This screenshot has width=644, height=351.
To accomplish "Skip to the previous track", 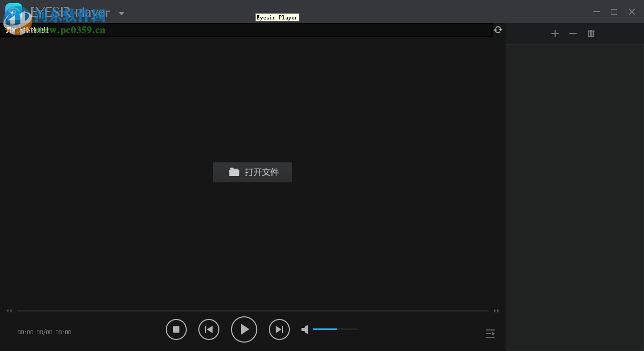I will tap(209, 329).
